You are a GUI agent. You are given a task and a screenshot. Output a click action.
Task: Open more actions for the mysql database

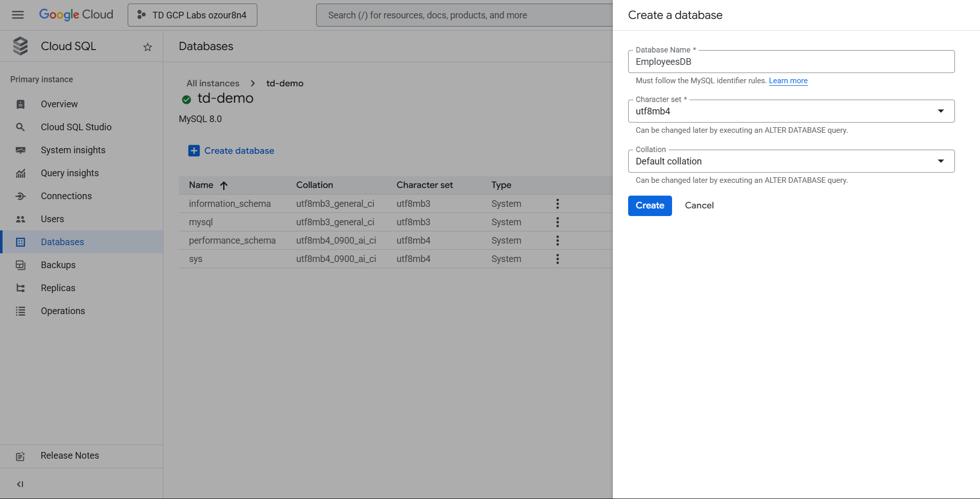557,222
